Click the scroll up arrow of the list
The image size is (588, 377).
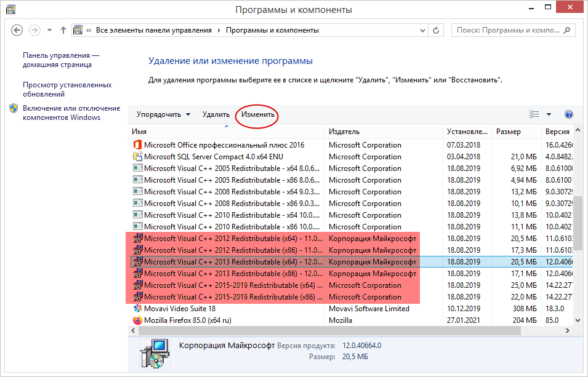[x=578, y=130]
